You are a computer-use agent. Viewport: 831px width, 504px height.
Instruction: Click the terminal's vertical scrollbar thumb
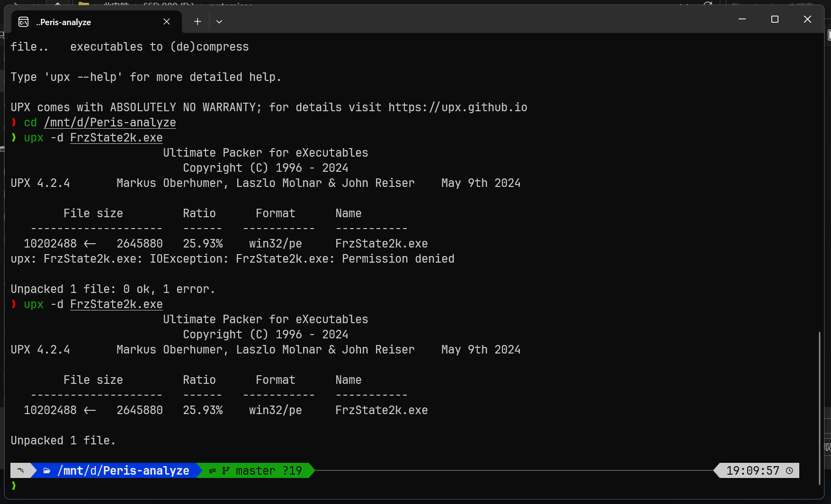(820, 407)
